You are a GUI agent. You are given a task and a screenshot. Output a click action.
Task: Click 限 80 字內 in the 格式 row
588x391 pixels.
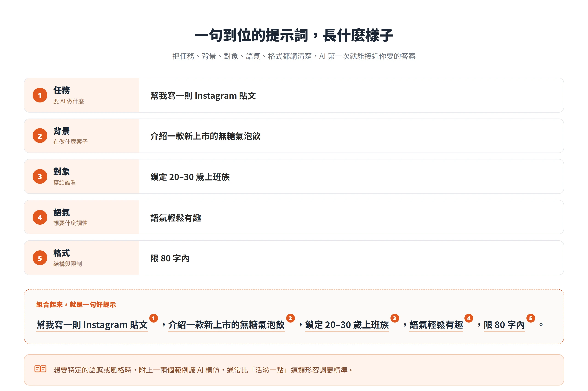(x=170, y=258)
